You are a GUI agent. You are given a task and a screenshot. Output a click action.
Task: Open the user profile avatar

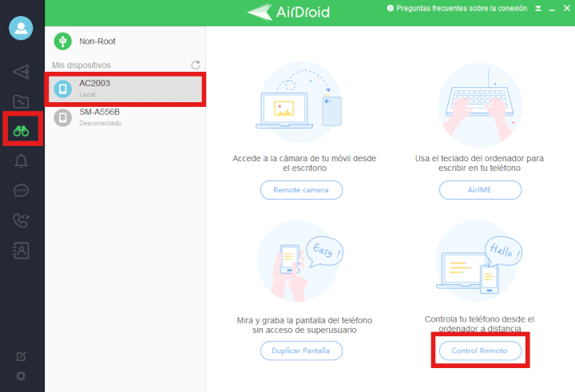21,28
